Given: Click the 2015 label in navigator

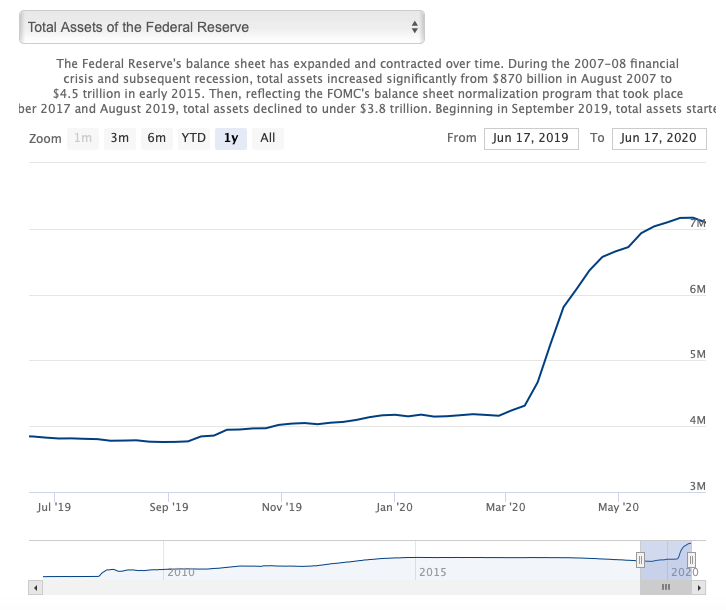Looking at the screenshot, I should 432,572.
